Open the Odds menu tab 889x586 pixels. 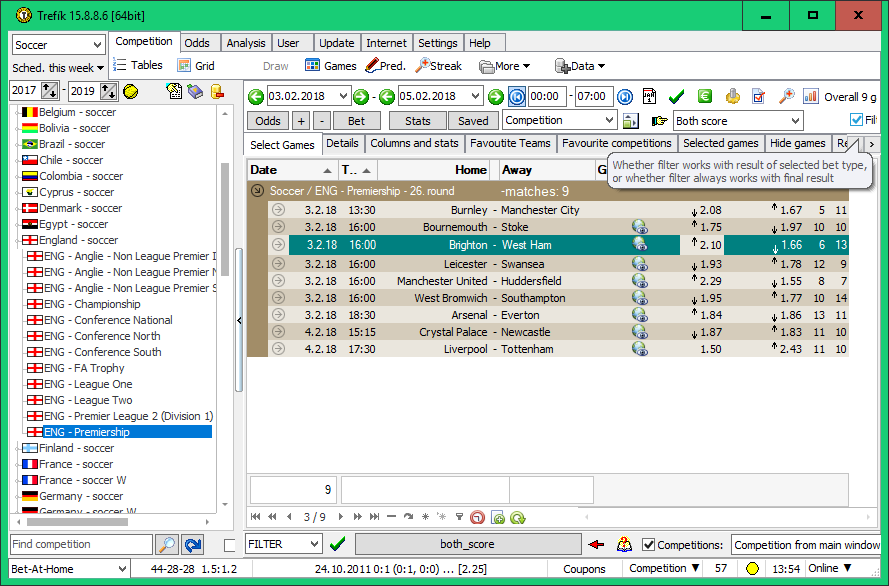[197, 43]
